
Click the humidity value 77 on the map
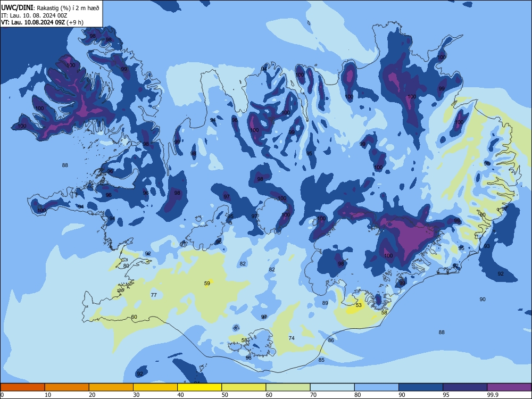click(x=154, y=295)
